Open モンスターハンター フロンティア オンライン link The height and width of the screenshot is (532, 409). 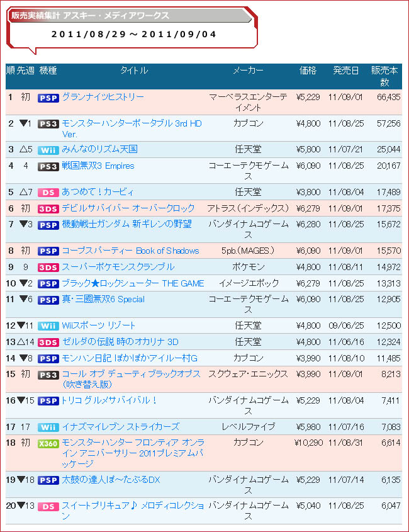(133, 453)
